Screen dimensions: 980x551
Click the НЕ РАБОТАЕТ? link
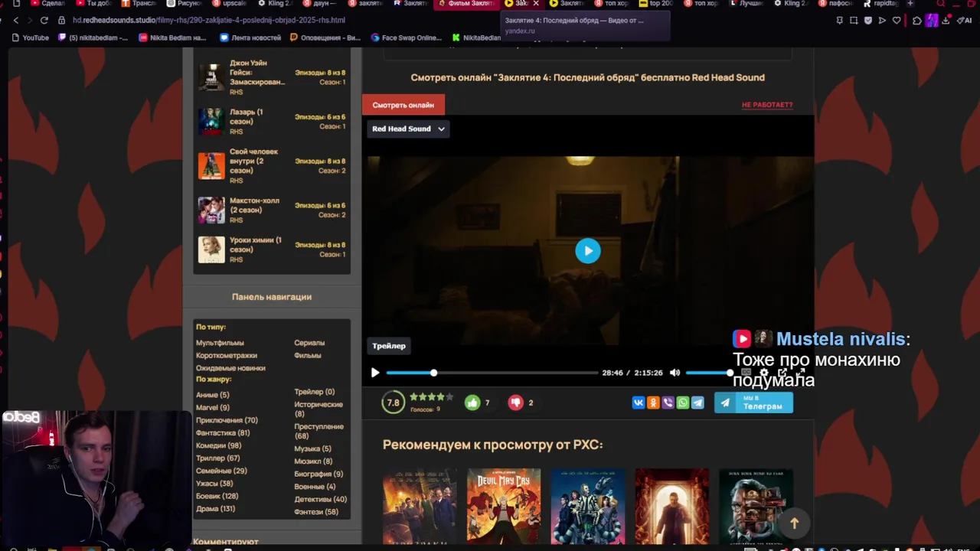767,105
